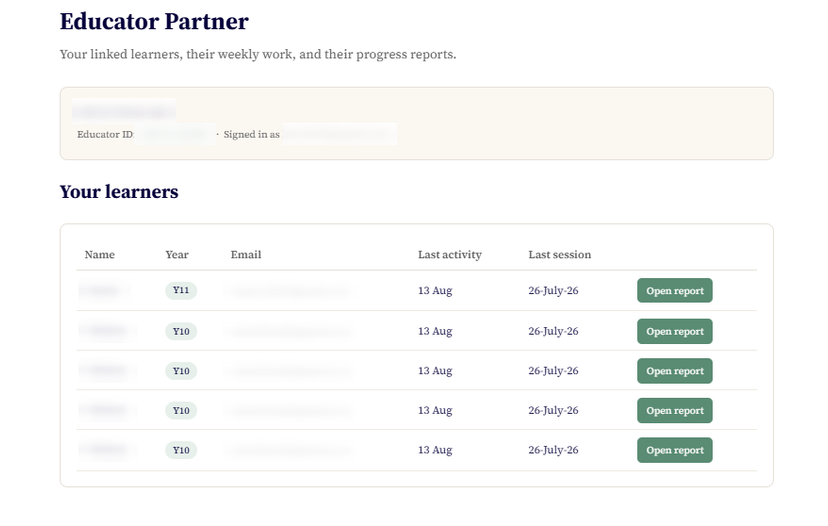Click the "Signed in as" label
Viewport: 828px width, 526px height.
(251, 134)
